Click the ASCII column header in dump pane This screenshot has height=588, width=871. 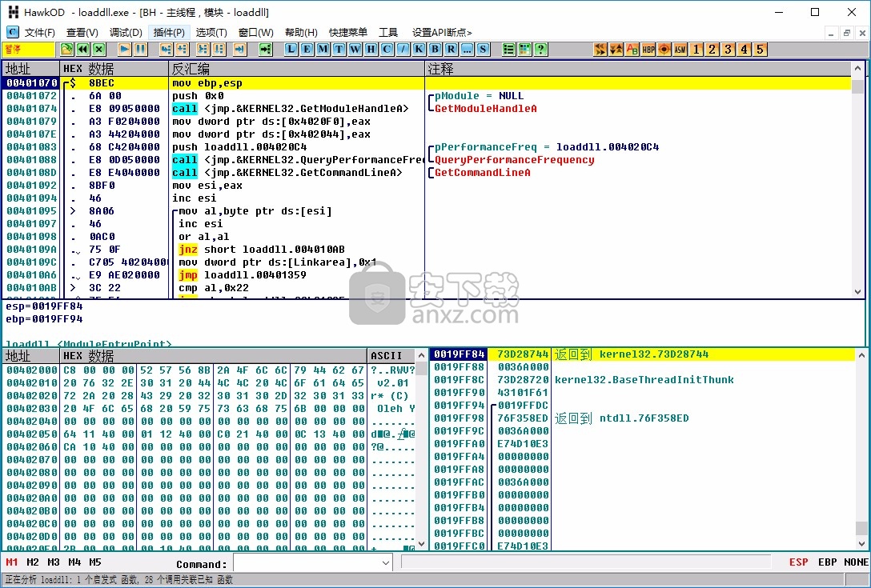pos(391,355)
